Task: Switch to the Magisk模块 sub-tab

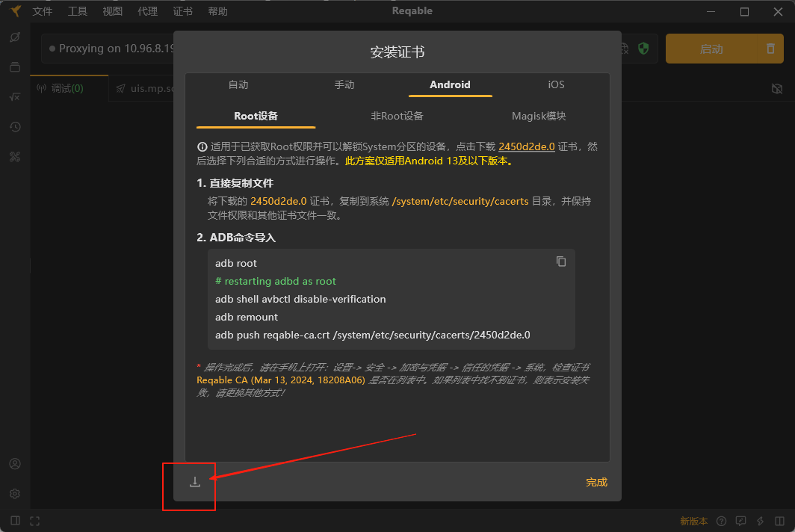Action: coord(539,116)
